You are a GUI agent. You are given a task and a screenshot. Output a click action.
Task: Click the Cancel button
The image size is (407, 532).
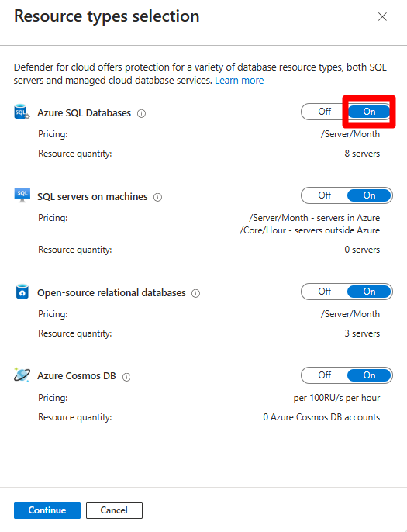click(x=114, y=510)
